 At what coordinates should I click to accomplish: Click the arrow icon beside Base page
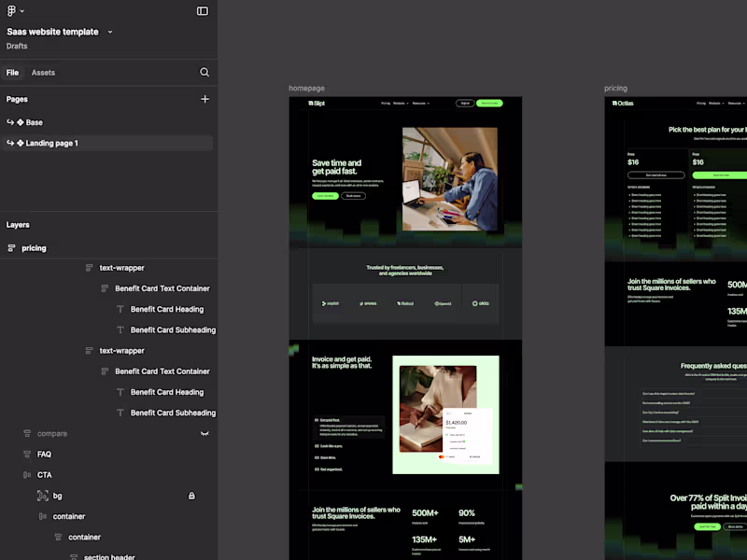point(10,122)
